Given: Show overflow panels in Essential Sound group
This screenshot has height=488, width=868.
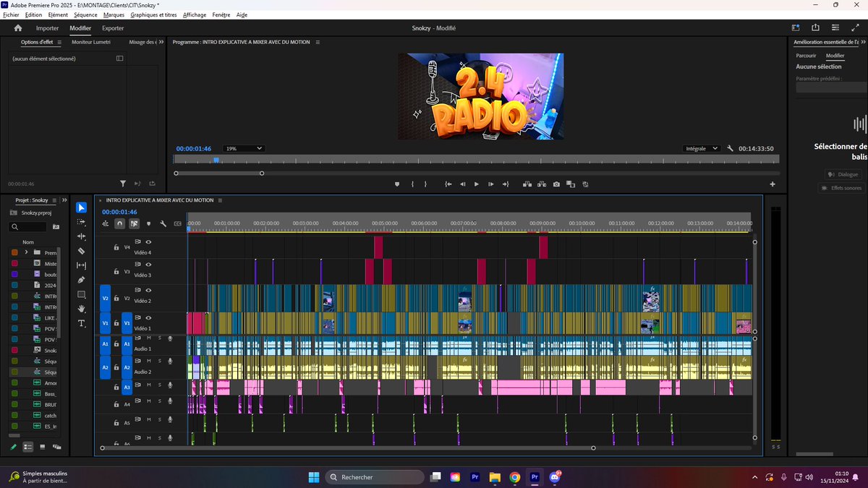Looking at the screenshot, I should [x=864, y=42].
